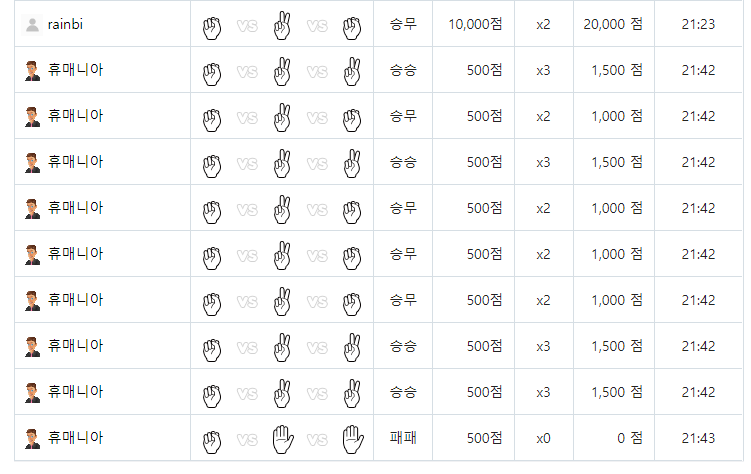
Task: Select the 승무 result in rainbi's row
Action: click(403, 24)
